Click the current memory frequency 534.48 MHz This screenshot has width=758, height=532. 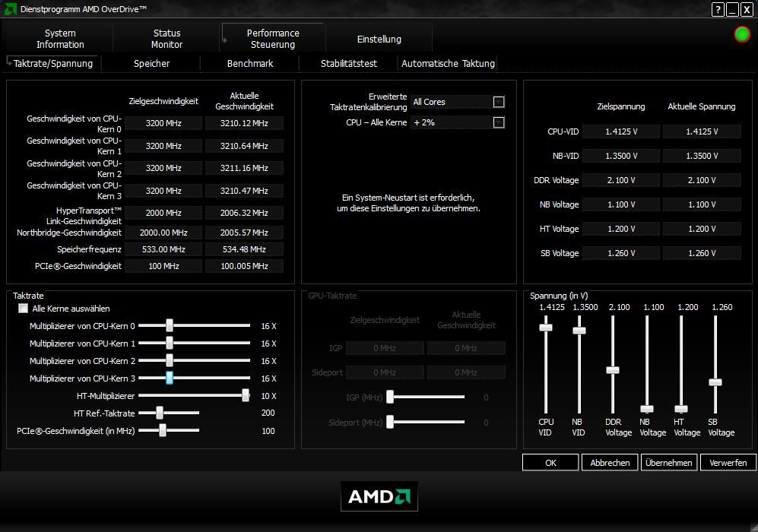(x=244, y=249)
